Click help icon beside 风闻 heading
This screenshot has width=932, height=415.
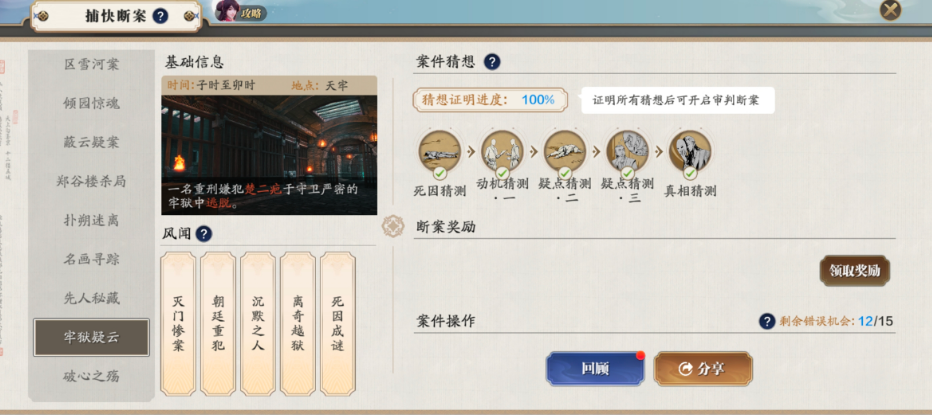[x=204, y=234]
